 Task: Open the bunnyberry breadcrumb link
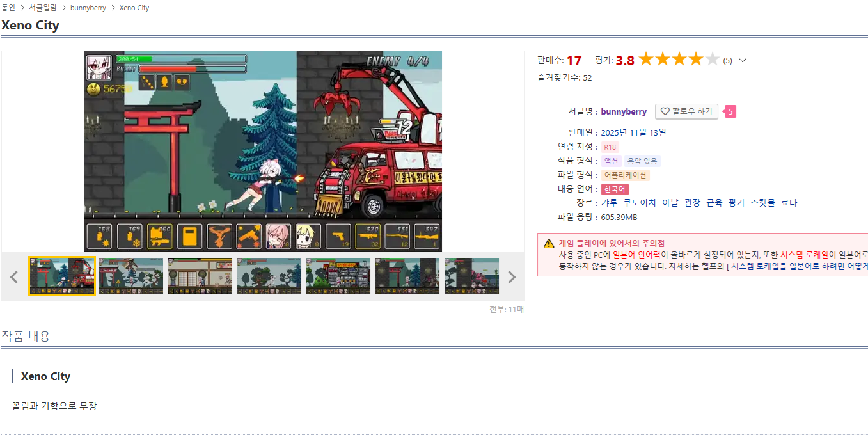click(x=88, y=8)
